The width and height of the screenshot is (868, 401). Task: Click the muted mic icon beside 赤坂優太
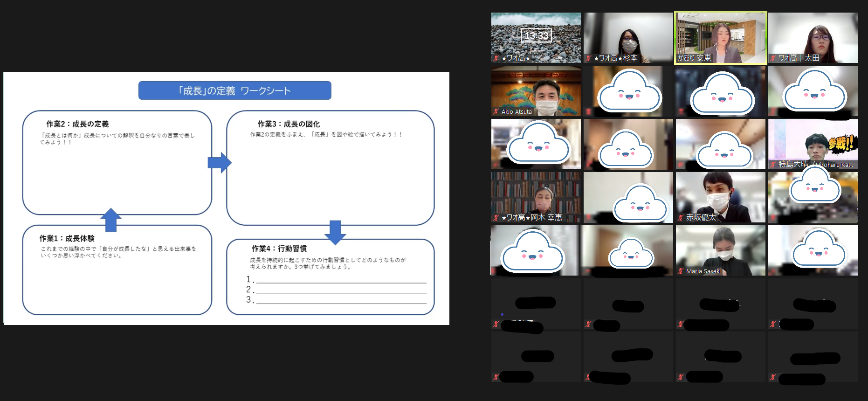(x=681, y=218)
